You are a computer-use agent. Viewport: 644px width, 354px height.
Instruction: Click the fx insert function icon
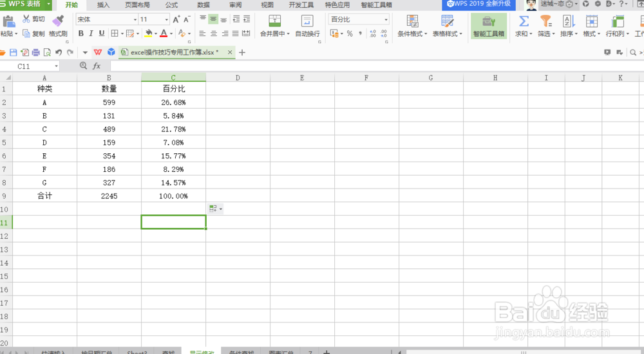(97, 66)
